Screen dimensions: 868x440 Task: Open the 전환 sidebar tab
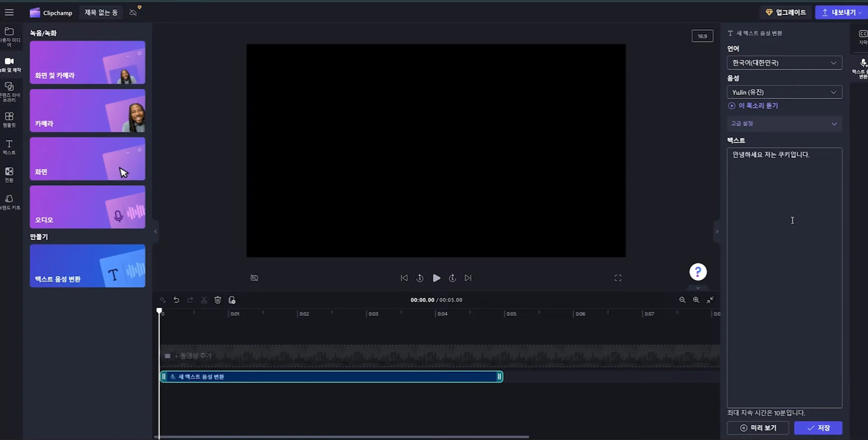pos(9,175)
